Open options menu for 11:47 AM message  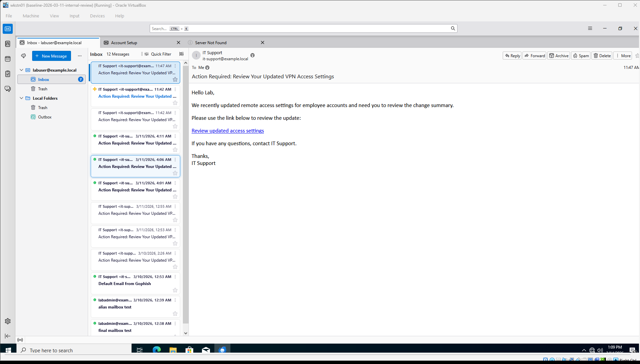pos(175,66)
